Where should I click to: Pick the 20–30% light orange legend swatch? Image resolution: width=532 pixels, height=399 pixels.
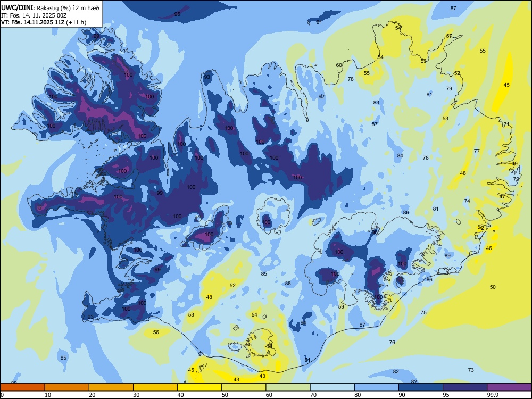coord(111,387)
